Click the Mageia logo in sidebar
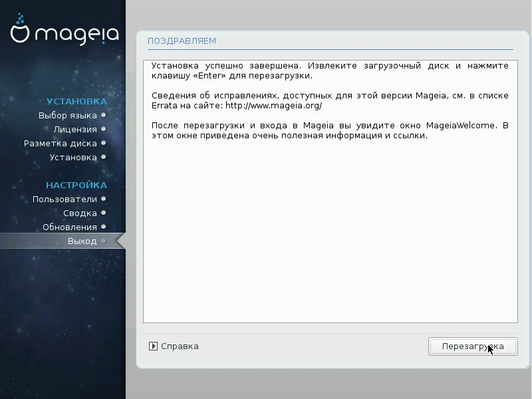532x399 pixels. pyautogui.click(x=65, y=29)
